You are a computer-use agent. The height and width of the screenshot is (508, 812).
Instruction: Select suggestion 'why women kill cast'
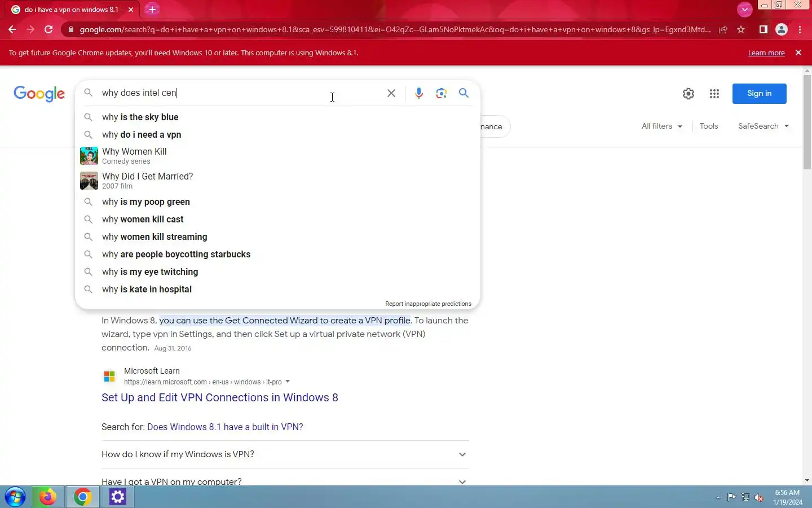(277, 220)
